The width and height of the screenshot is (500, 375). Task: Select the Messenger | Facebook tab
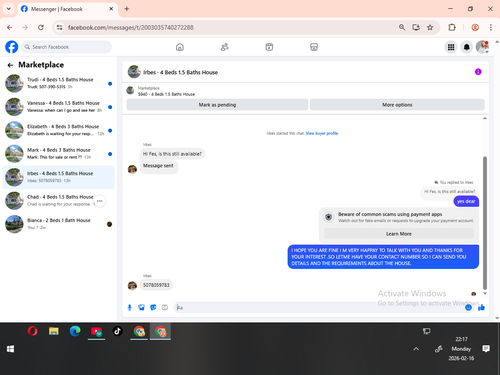(x=67, y=9)
